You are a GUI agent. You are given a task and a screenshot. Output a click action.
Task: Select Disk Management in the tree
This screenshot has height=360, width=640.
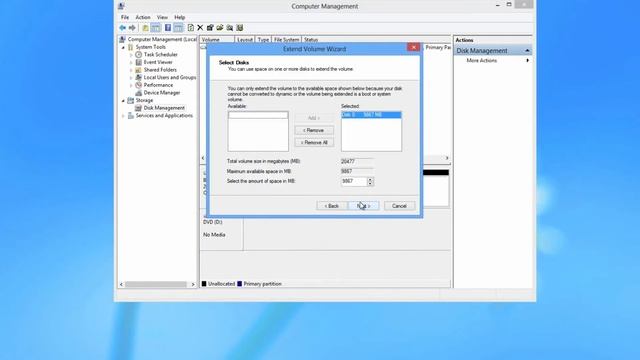[164, 108]
